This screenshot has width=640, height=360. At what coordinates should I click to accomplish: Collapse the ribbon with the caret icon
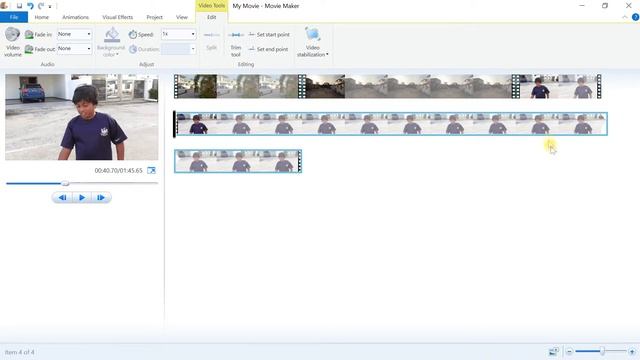[625, 17]
